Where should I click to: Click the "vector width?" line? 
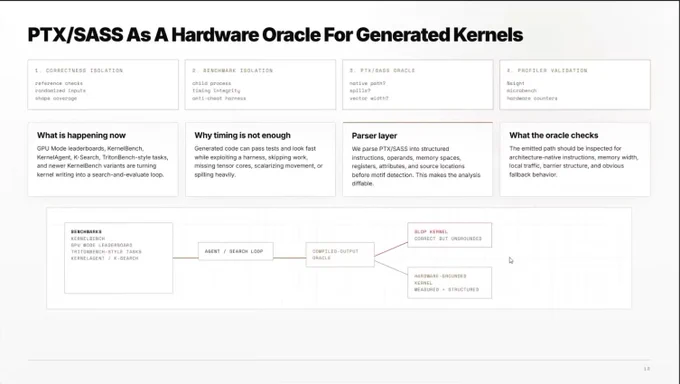click(369, 98)
